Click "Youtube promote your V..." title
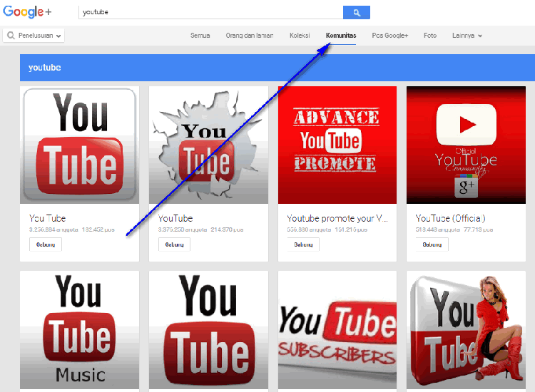 337,218
